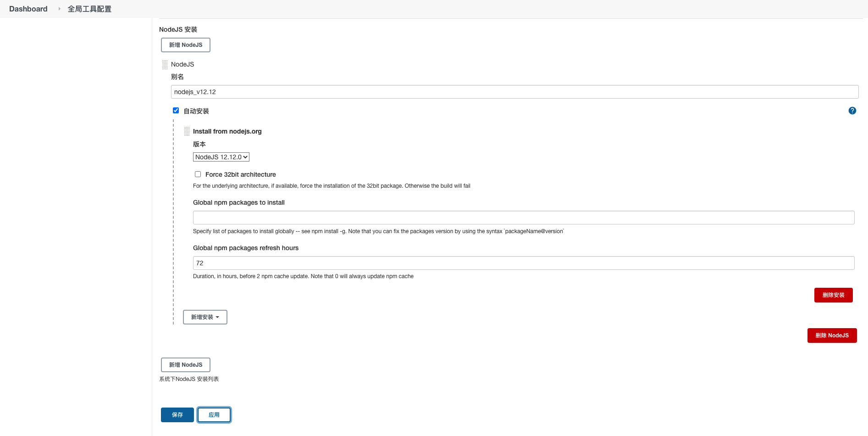Click the red 删除安装 button
The image size is (868, 436).
tap(833, 295)
